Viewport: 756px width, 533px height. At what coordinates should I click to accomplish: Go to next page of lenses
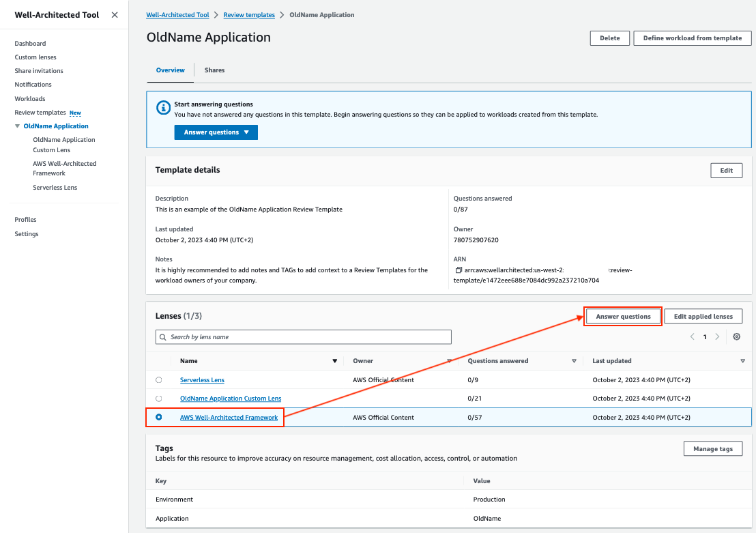(x=717, y=336)
